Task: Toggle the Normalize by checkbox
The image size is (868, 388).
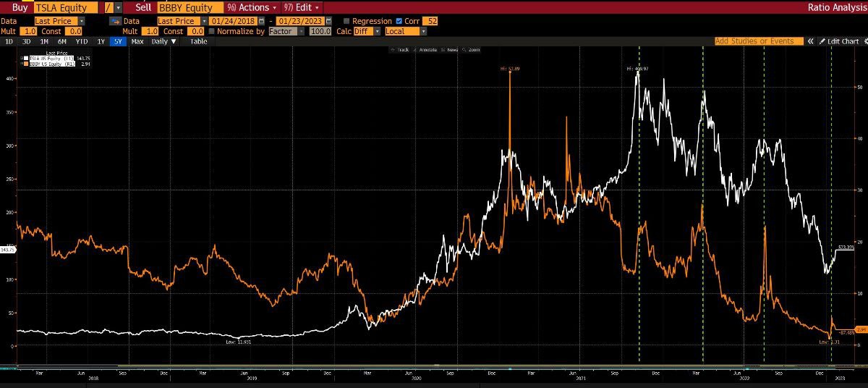Action: click(x=211, y=31)
